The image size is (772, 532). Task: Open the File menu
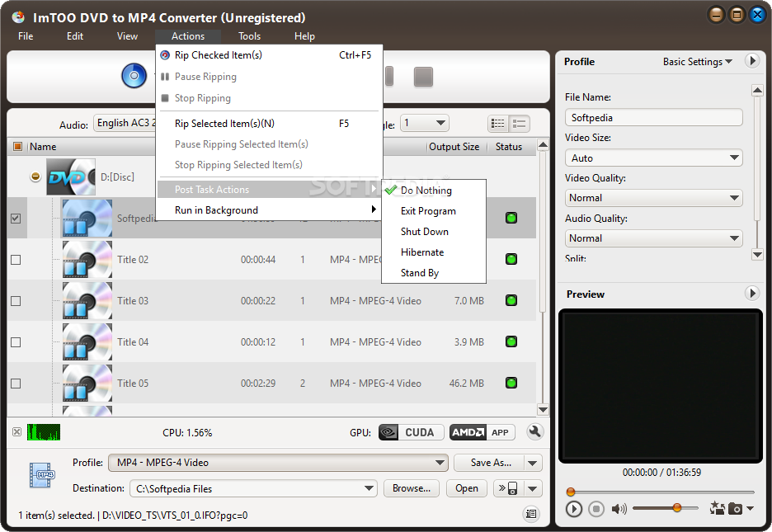26,36
